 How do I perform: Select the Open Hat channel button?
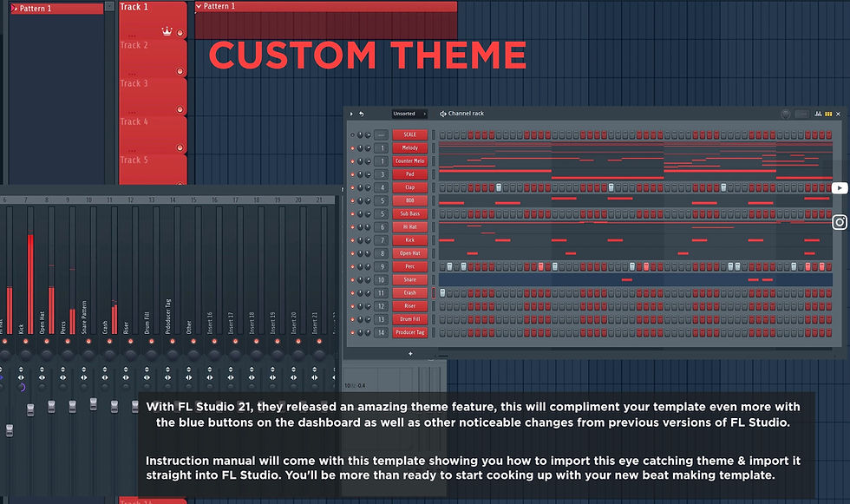tap(409, 253)
